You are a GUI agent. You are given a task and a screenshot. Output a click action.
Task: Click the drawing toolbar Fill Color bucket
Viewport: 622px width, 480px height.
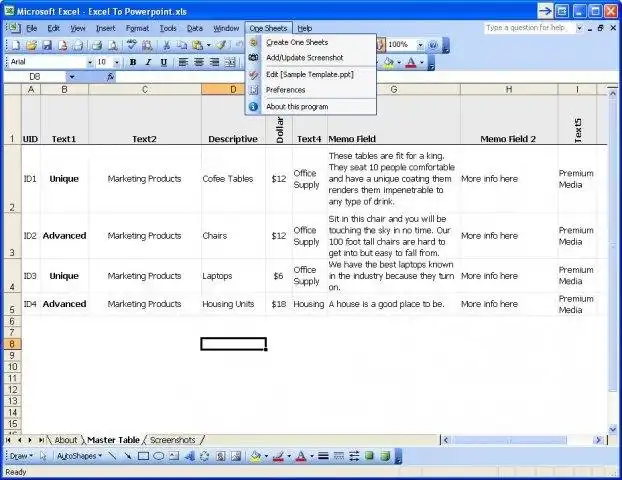click(x=256, y=456)
